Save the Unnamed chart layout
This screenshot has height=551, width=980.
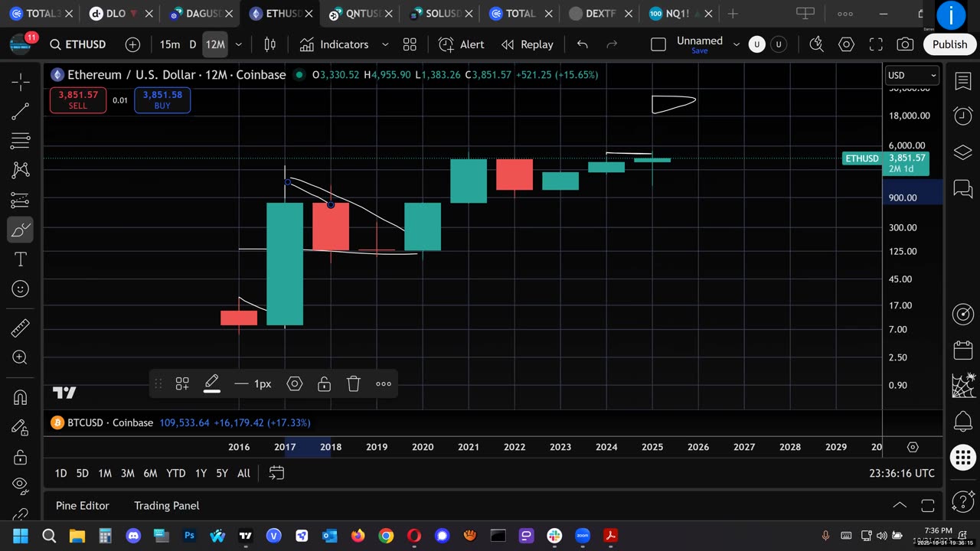(700, 51)
